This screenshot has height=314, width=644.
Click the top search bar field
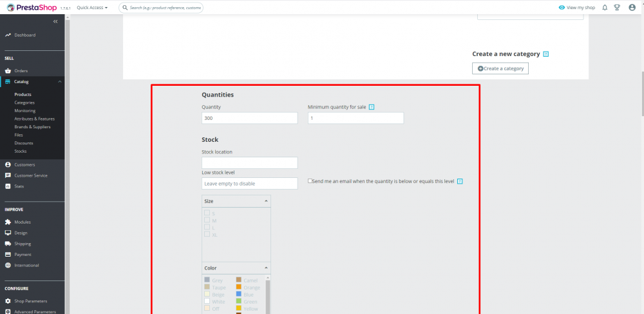tap(161, 7)
